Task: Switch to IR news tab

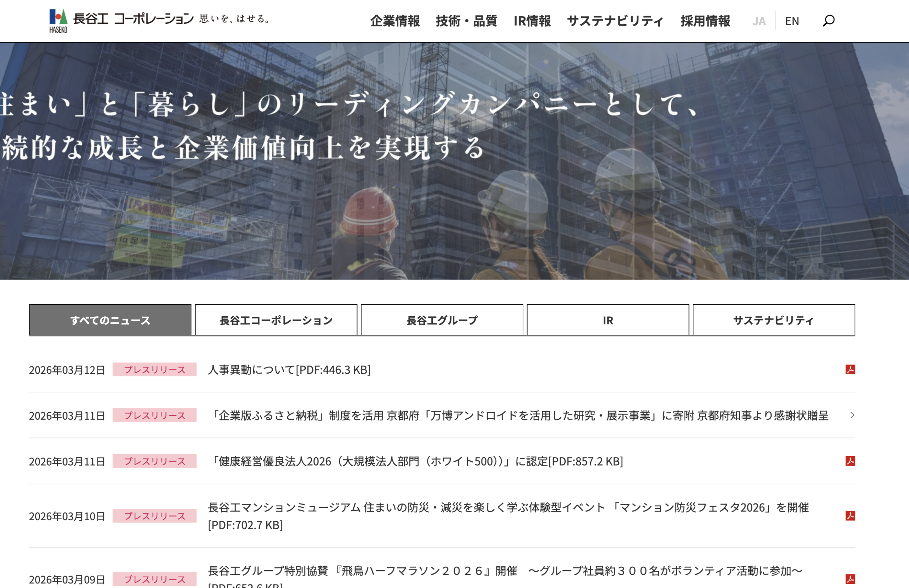Action: pos(608,320)
